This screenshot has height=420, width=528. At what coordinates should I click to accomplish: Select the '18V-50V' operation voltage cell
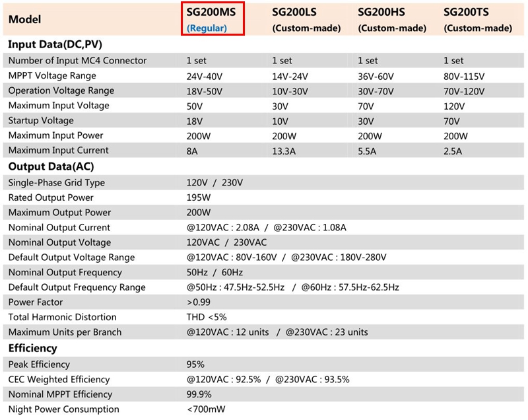point(205,92)
